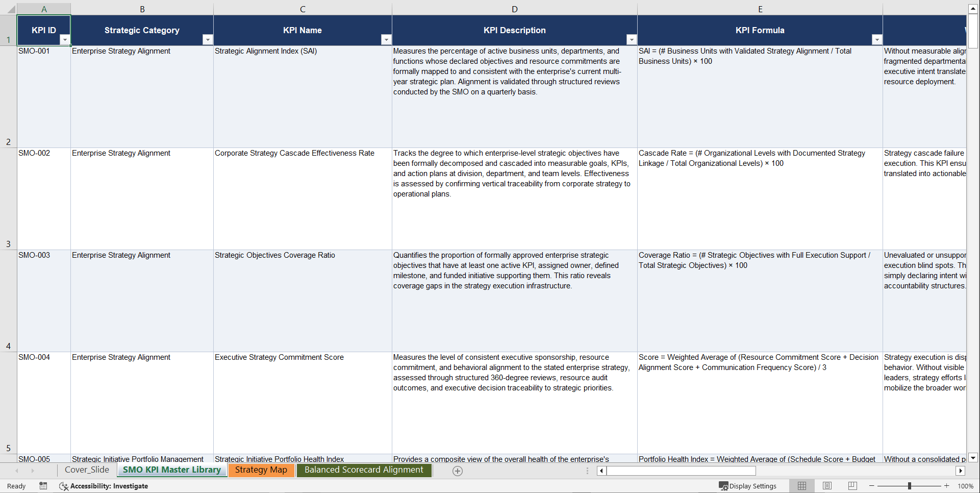Open Accessibility: Investigate checker

coord(104,486)
